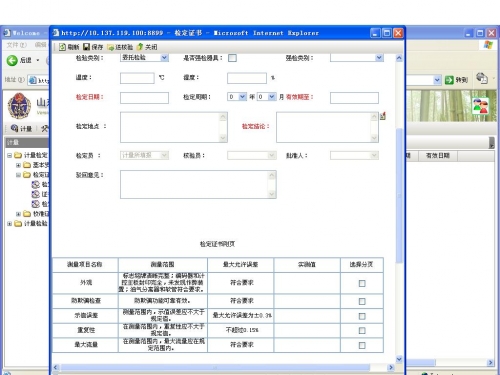Expand the last subfolder under 计量检定
Image resolution: width=500 pixels, height=375 pixels.
18,214
